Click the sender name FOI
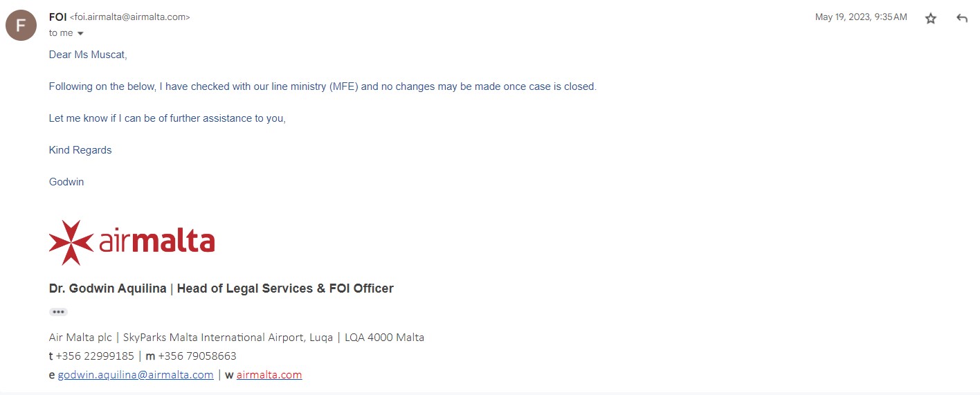The image size is (980, 395). pos(57,17)
